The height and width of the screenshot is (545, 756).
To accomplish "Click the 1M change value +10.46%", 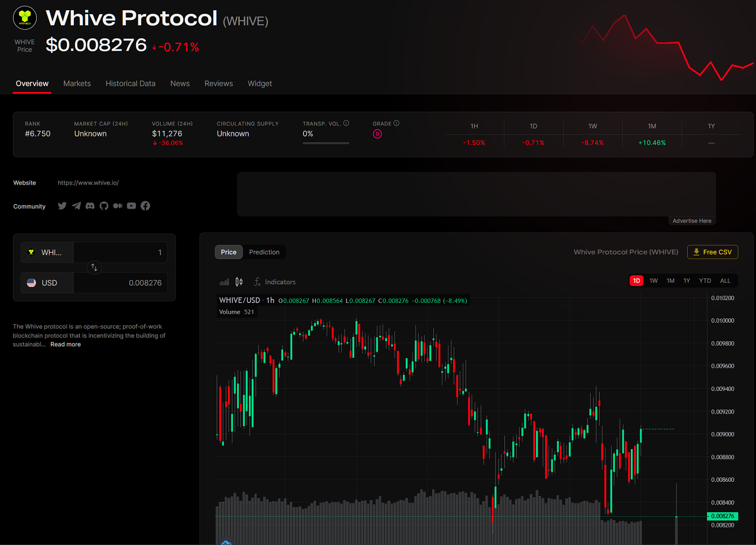I will pos(652,143).
